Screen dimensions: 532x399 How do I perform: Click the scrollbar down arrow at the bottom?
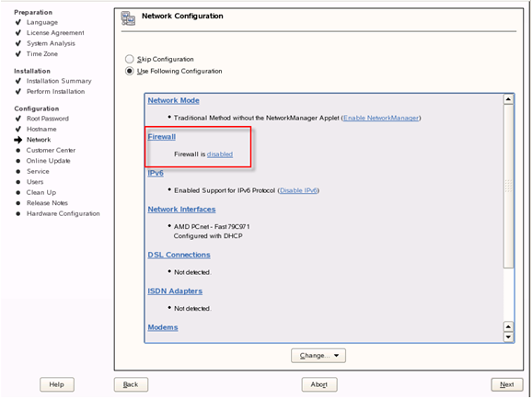pos(508,337)
